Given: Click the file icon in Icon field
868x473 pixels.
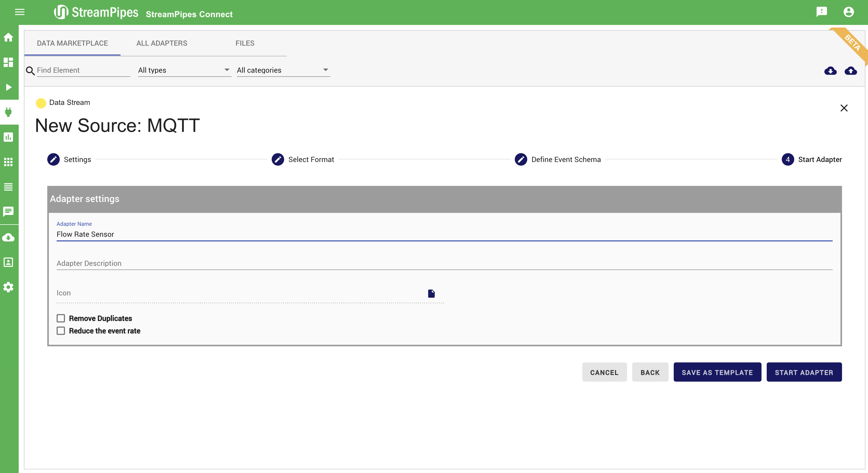Looking at the screenshot, I should pyautogui.click(x=431, y=293).
